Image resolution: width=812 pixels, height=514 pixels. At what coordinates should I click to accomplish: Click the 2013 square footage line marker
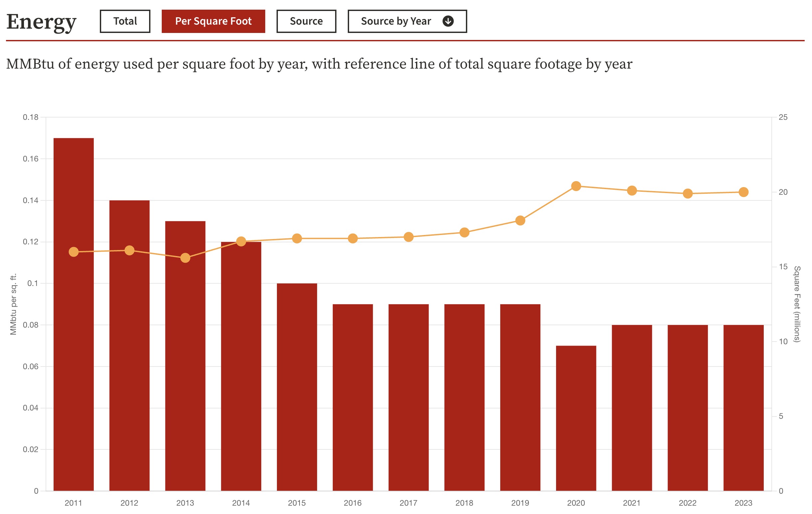[x=185, y=258]
